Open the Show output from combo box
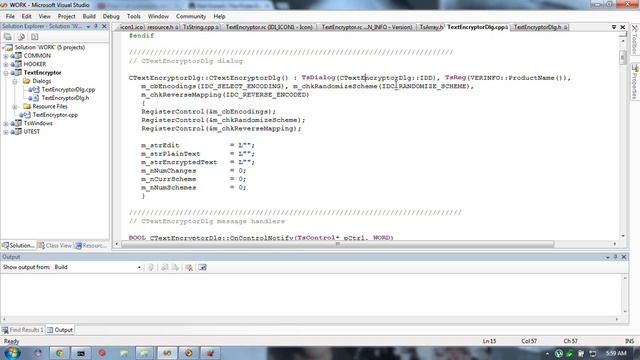The height and width of the screenshot is (360, 640). coord(98,267)
